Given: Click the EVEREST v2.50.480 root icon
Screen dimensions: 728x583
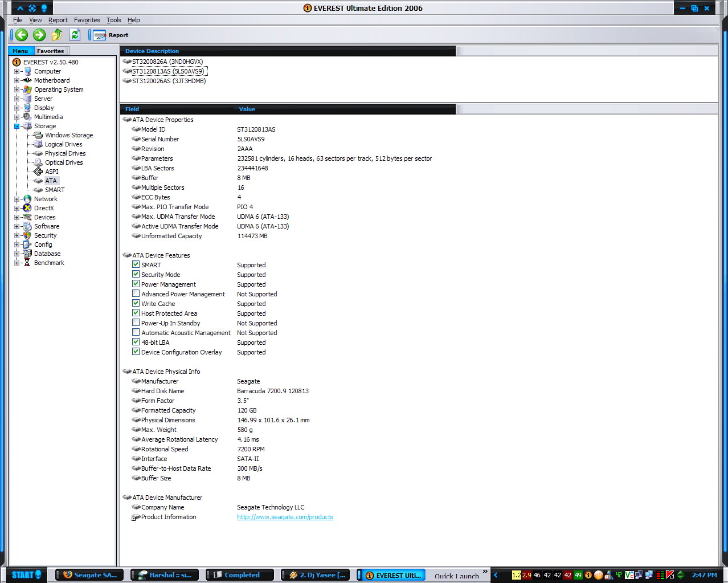Looking at the screenshot, I should (x=17, y=62).
